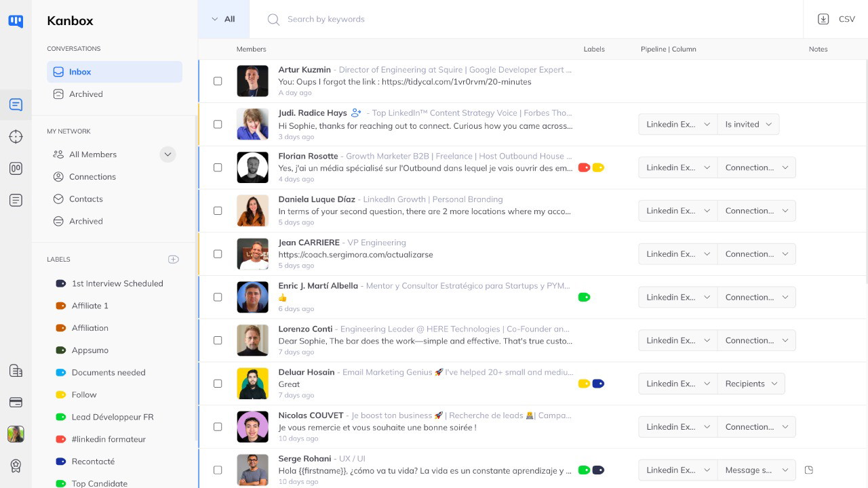The image size is (868, 488).
Task: Click the Connections person icon
Action: click(x=58, y=177)
